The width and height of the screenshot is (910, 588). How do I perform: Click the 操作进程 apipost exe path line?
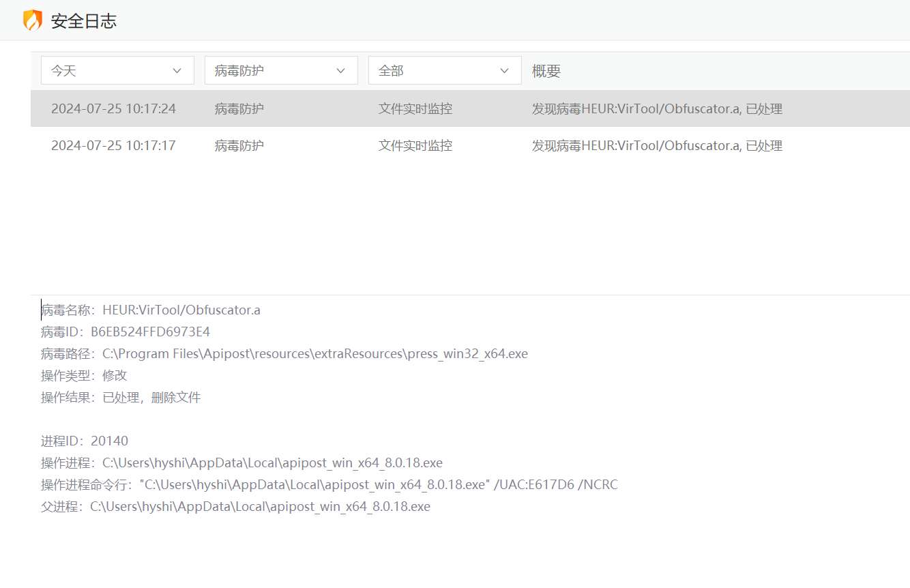point(241,463)
